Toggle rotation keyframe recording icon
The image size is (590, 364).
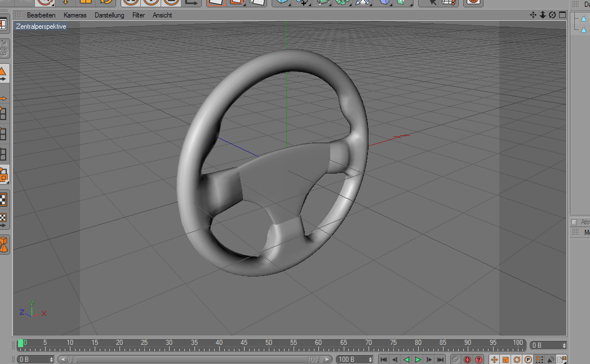click(517, 359)
